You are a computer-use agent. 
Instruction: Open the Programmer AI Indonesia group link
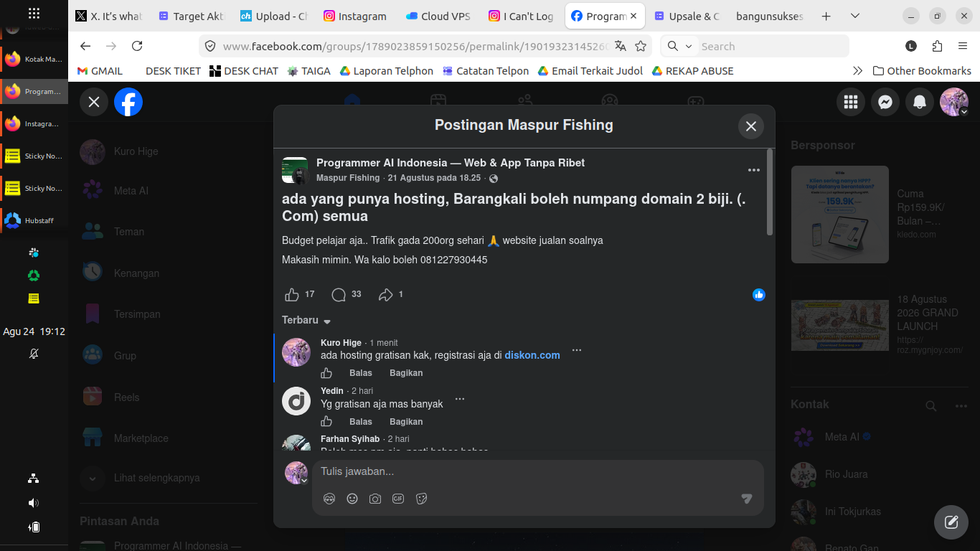click(x=451, y=163)
